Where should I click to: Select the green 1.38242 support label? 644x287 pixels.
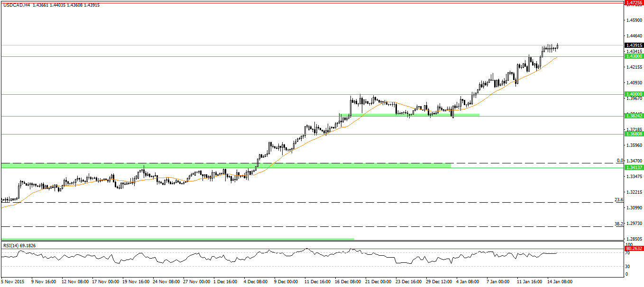pos(634,116)
